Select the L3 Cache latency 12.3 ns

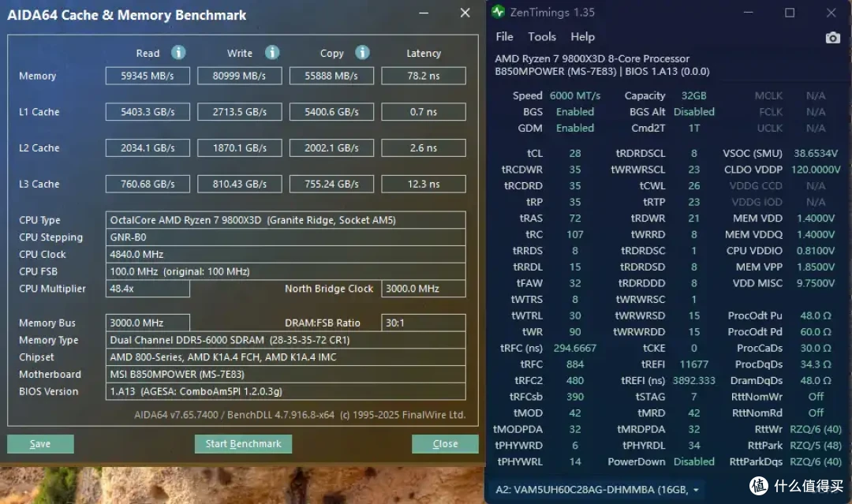click(424, 184)
